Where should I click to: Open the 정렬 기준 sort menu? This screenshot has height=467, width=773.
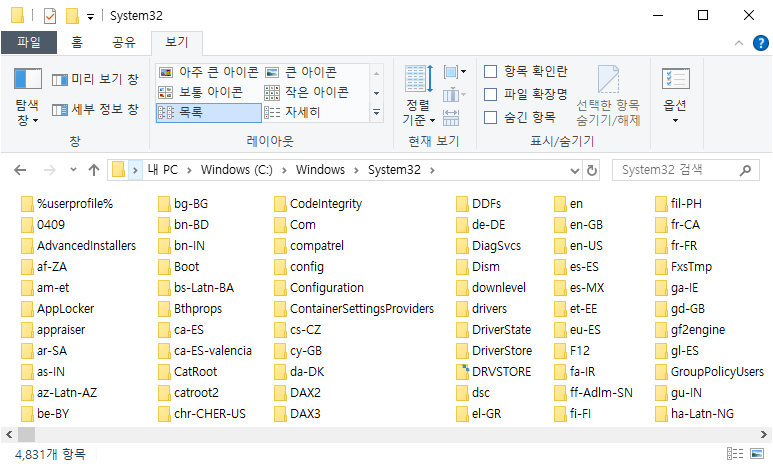point(419,96)
